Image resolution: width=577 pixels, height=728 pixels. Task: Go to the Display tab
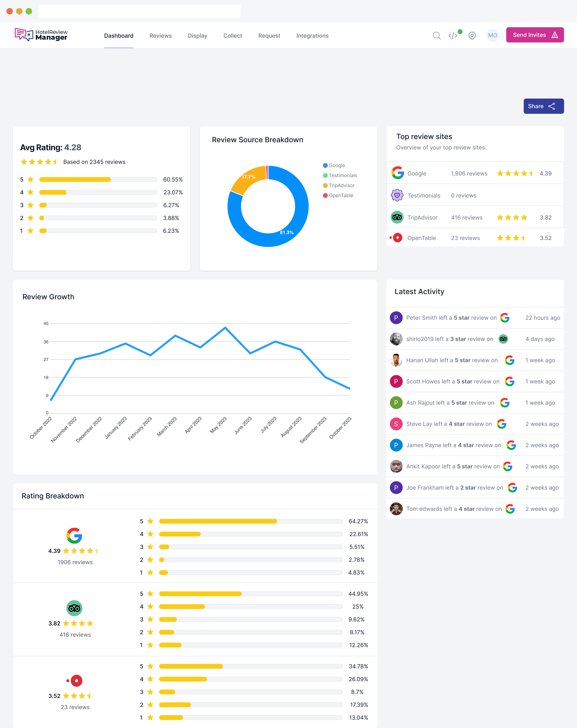(198, 36)
